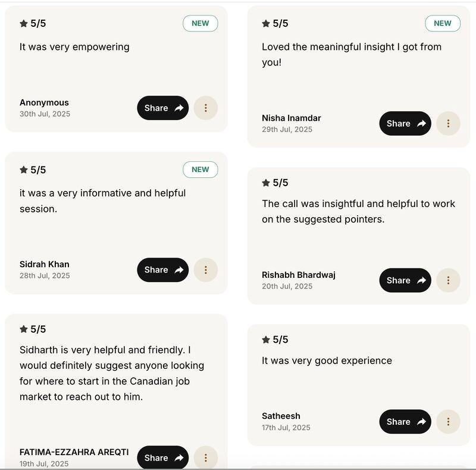476x470 pixels.
Task: Select Rishabh Bhardwaj's name on his testimonial
Action: [300, 274]
